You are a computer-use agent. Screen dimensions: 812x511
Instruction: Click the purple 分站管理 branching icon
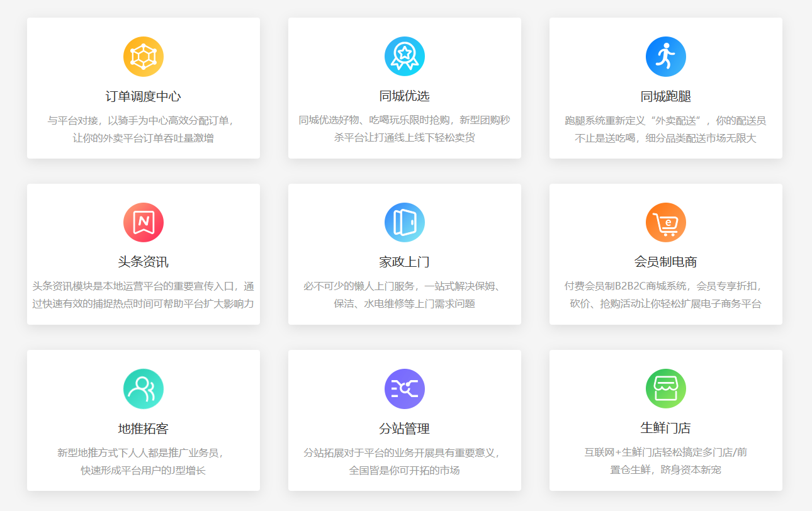click(x=405, y=389)
